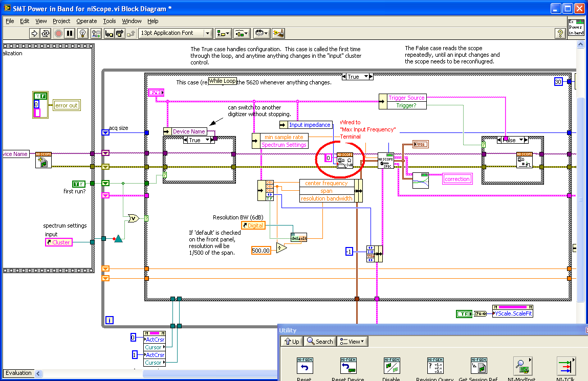Click the 500.00 numeric constant
This screenshot has height=381, width=588.
click(x=260, y=251)
